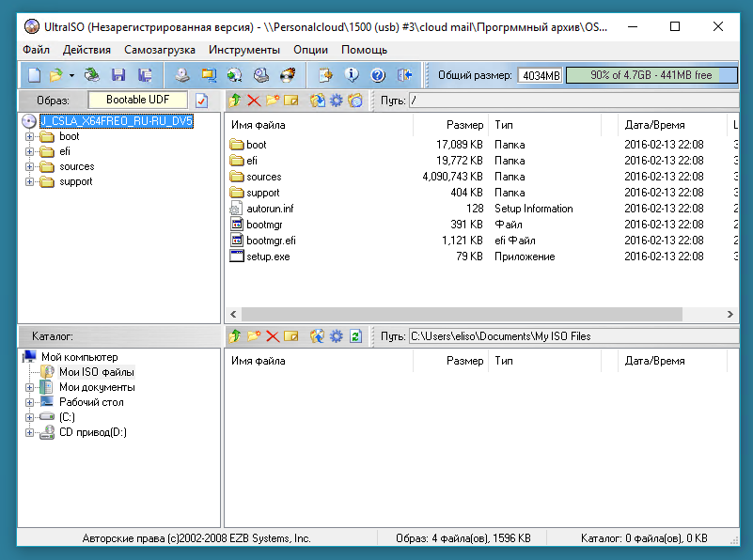Sort by Размер column header in image list
This screenshot has height=560, width=753.
tap(450, 125)
